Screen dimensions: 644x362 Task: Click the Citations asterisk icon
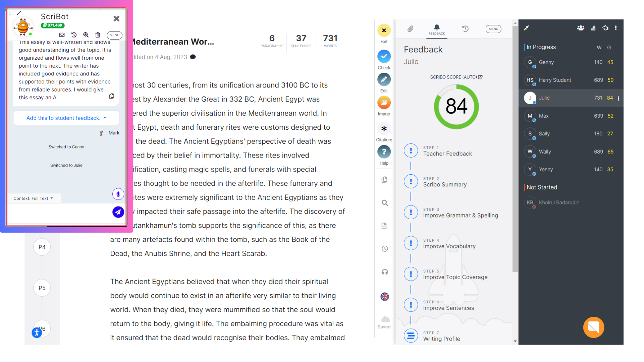pyautogui.click(x=384, y=129)
